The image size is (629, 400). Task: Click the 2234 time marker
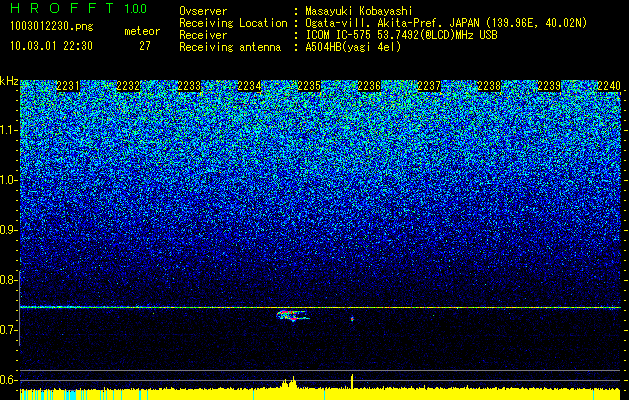(x=249, y=86)
